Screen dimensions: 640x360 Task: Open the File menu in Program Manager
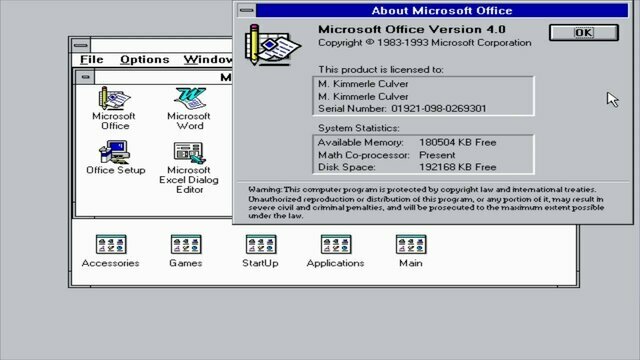92,60
